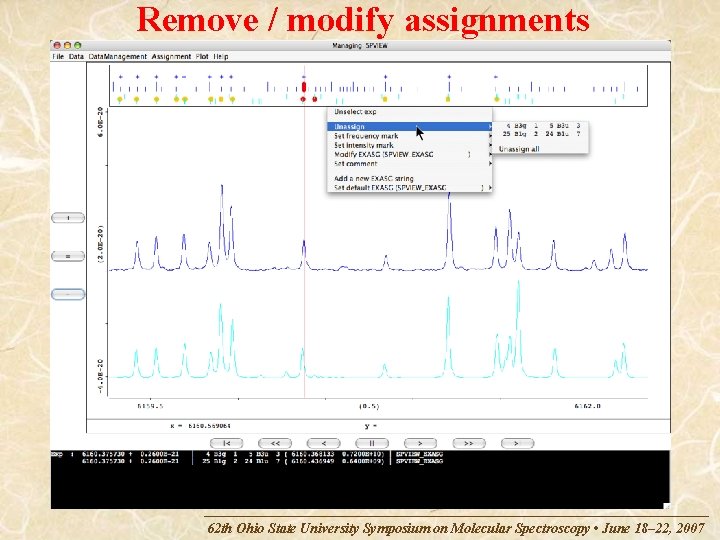Expand the 'Set frequency mark' submenu
The image size is (720, 540).
click(409, 136)
